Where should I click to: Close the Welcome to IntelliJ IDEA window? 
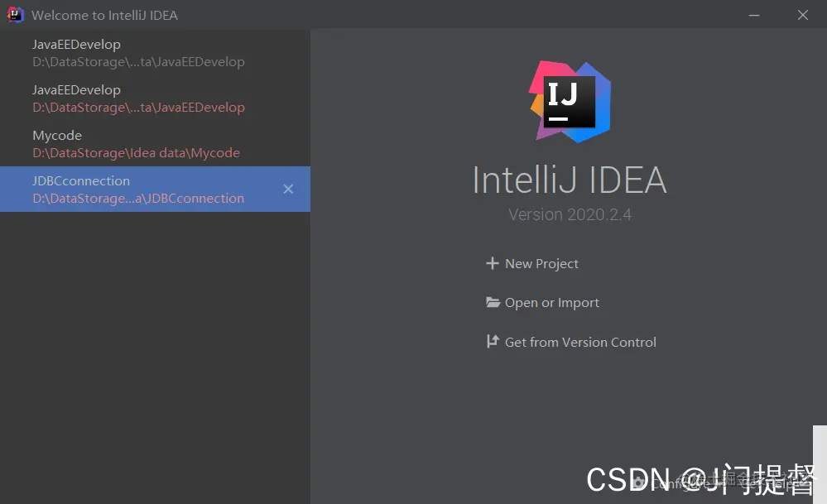803,15
